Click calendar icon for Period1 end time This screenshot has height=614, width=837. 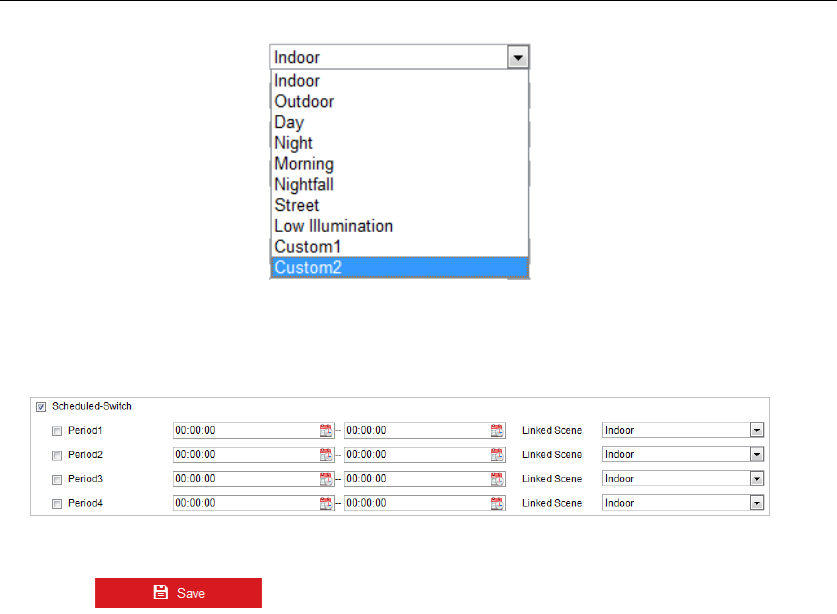tap(497, 431)
